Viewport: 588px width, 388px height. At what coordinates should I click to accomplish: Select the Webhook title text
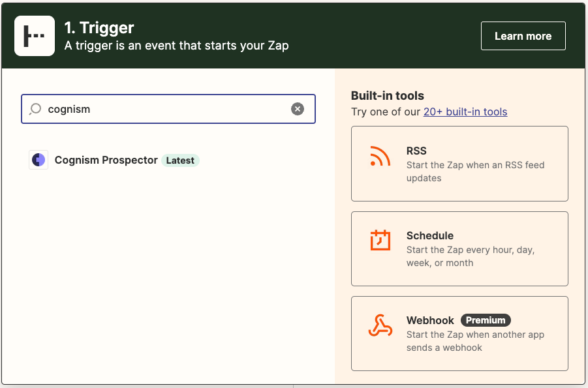point(430,320)
